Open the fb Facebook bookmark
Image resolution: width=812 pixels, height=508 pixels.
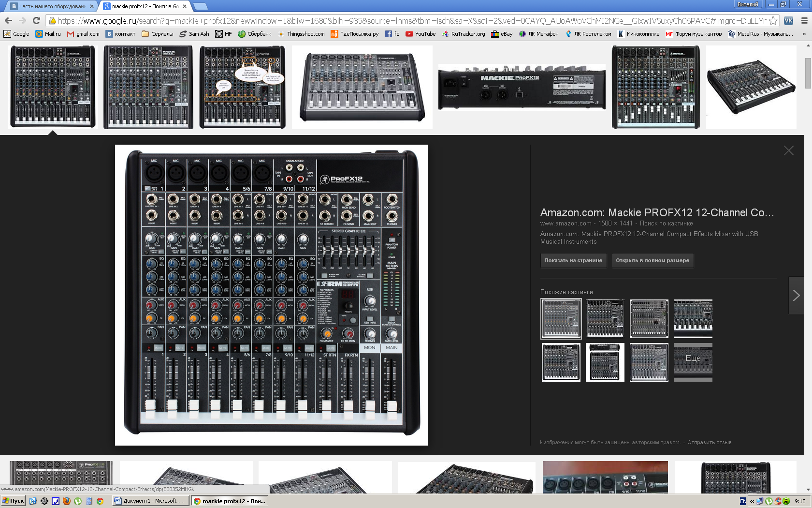(392, 34)
